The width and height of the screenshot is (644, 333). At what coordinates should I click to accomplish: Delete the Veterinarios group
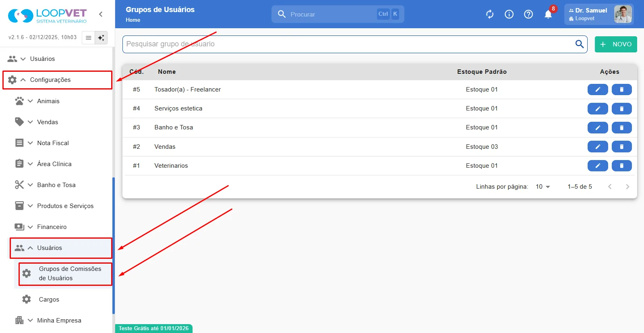(622, 166)
